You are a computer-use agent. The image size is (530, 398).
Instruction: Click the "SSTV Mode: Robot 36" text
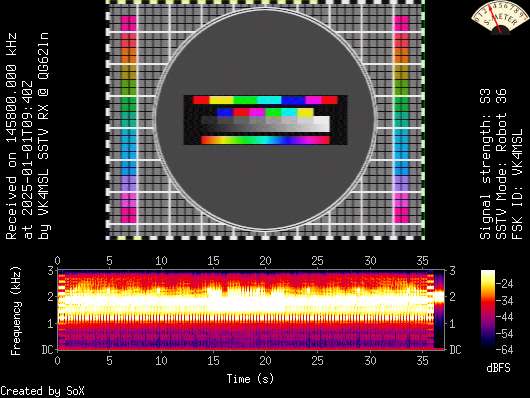(x=501, y=164)
